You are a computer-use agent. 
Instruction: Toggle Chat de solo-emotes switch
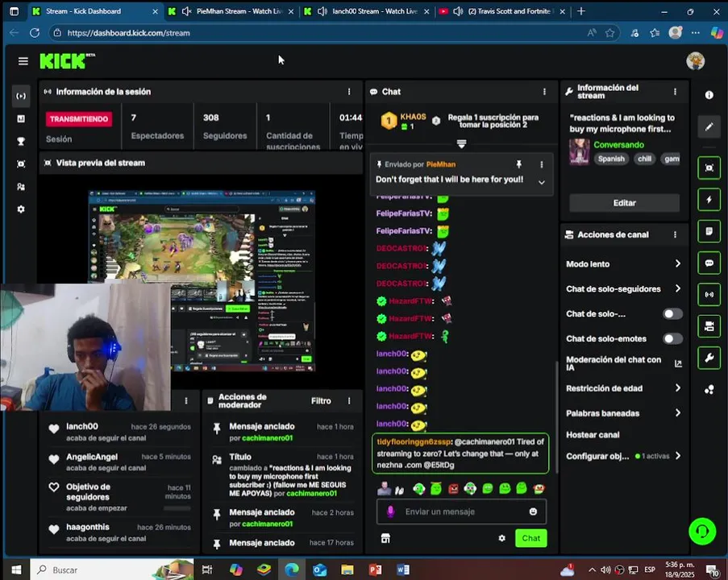[x=672, y=338]
